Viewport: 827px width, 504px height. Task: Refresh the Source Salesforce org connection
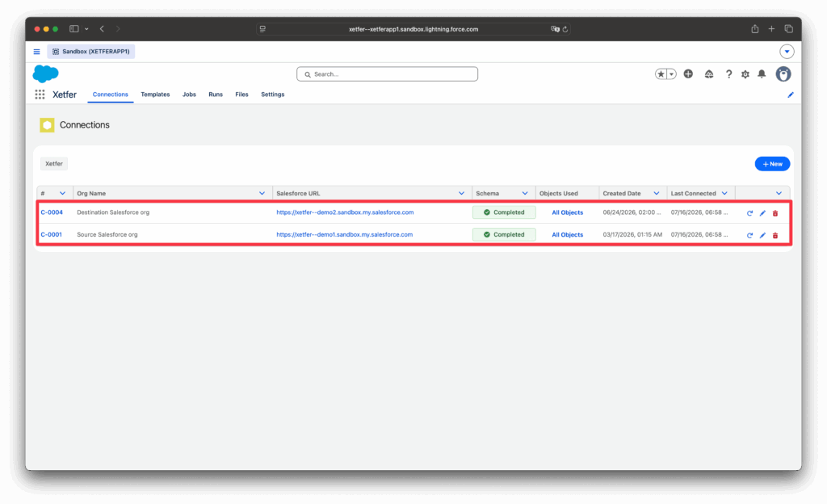coord(749,235)
